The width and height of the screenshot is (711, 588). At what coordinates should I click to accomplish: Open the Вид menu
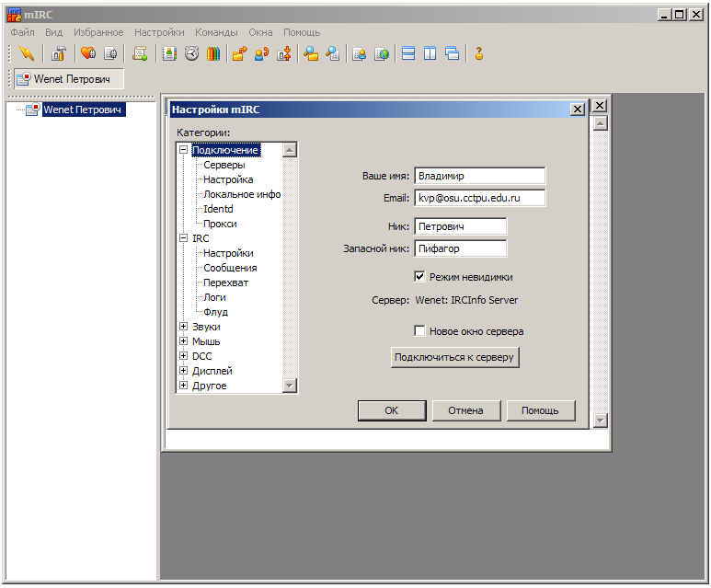click(x=53, y=32)
